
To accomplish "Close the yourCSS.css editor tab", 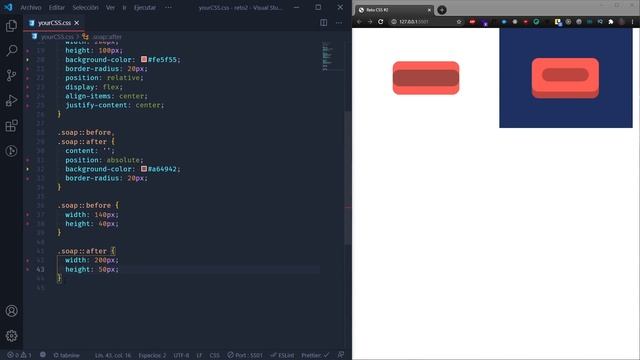I will click(77, 23).
